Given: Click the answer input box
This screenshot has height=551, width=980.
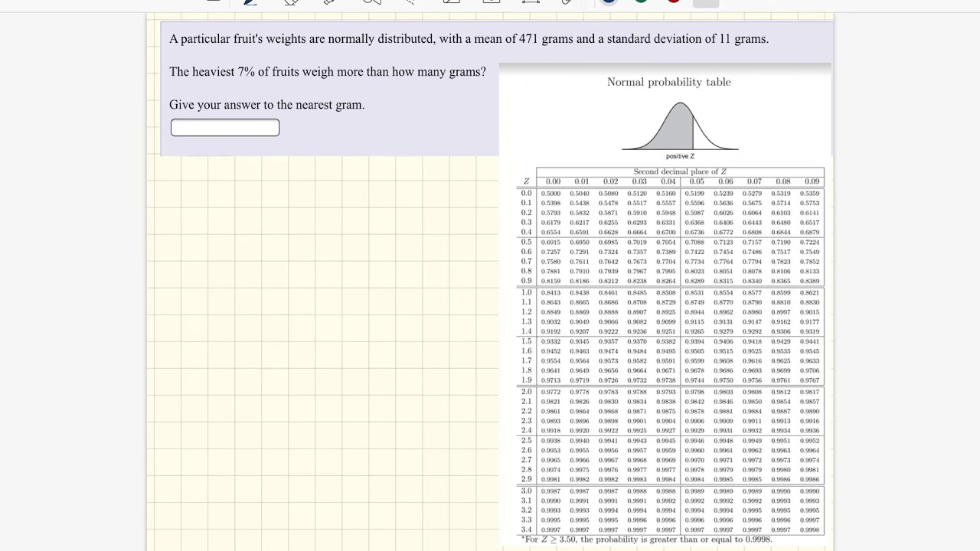Looking at the screenshot, I should (x=225, y=128).
